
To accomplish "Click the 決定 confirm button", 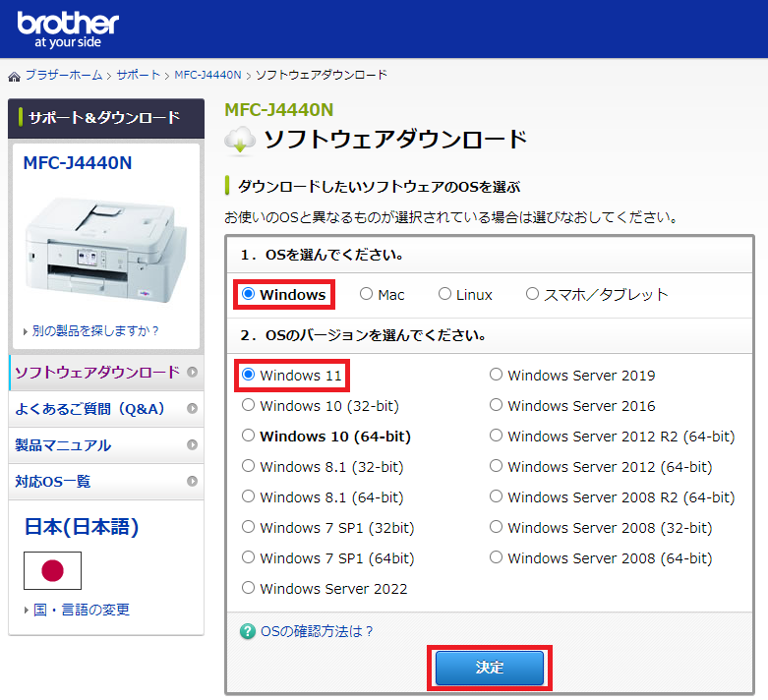I will click(490, 668).
